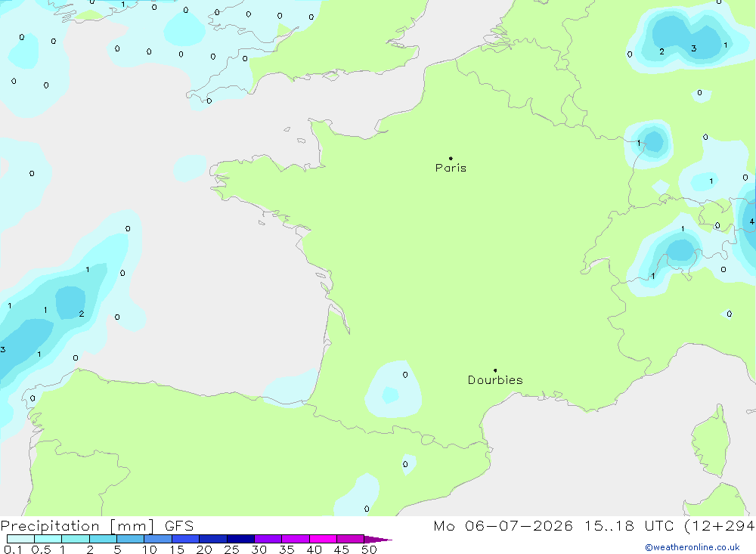756x554 pixels.
Task: Click the "3" value in northeast rain cell
Action: (694, 48)
